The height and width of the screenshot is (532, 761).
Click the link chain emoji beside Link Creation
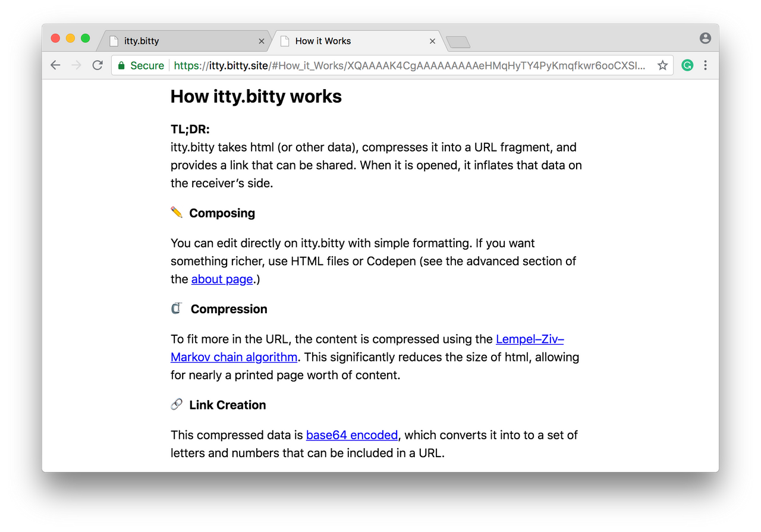177,404
